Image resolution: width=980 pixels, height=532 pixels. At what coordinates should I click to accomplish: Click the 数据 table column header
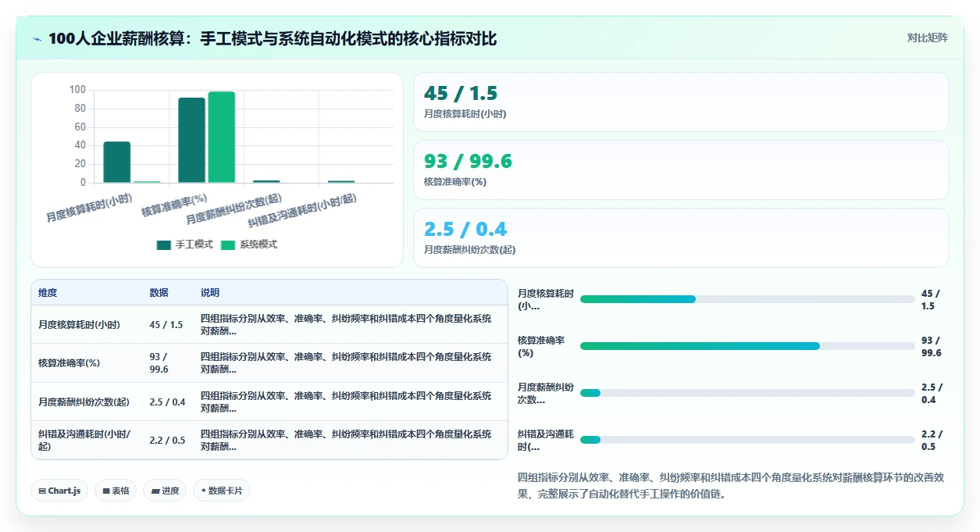coord(159,293)
